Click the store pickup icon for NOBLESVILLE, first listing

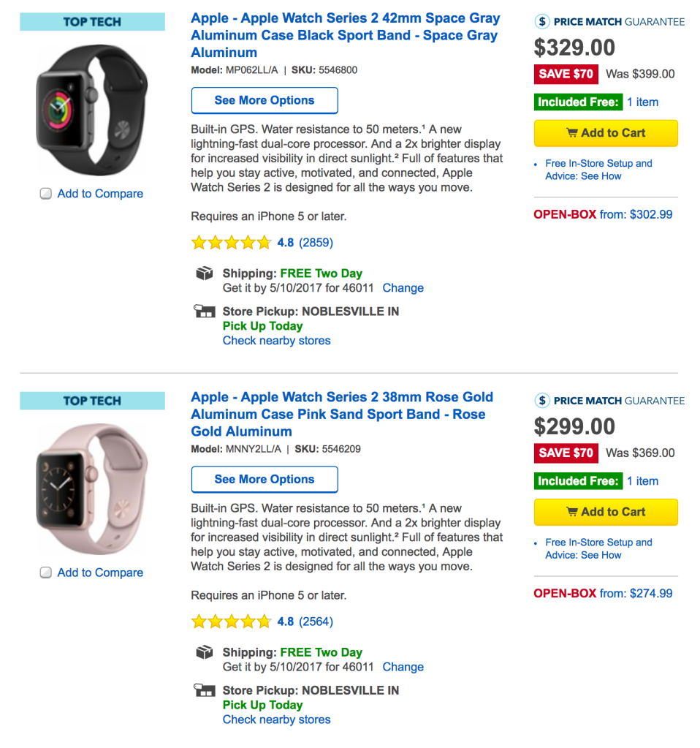205,311
